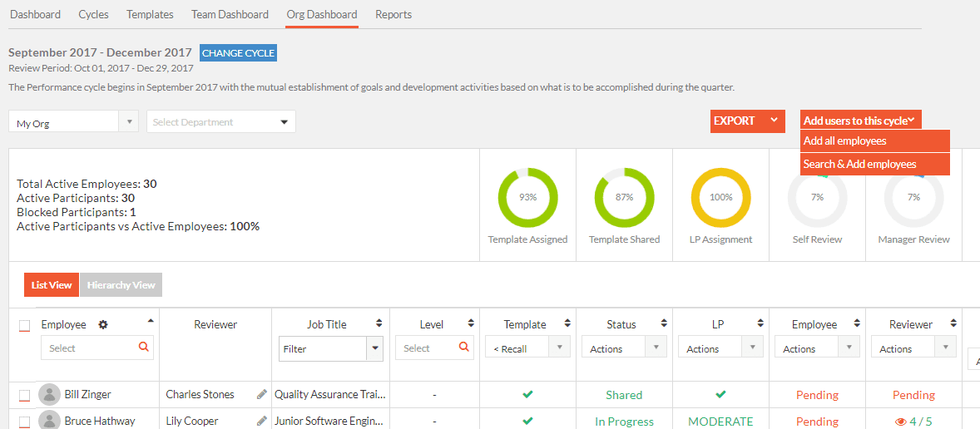Sort ascending on Employee name column arrow
The image size is (980, 429).
[x=150, y=321]
